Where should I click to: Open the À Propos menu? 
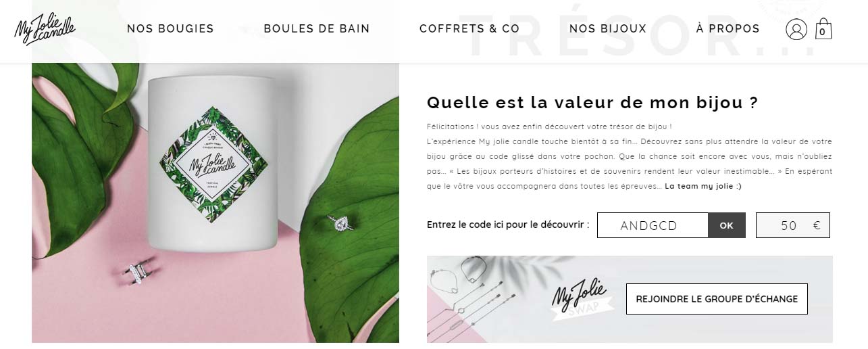click(x=727, y=28)
